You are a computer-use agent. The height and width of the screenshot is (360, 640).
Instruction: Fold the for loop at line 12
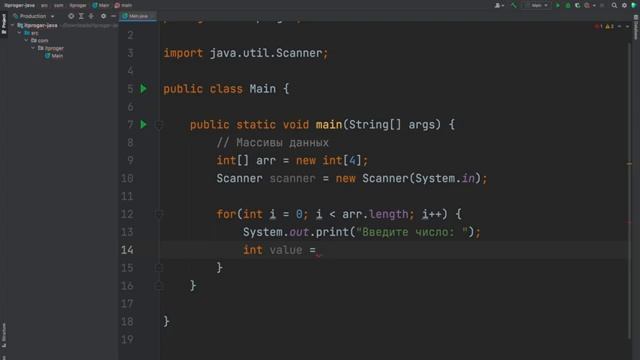click(159, 214)
